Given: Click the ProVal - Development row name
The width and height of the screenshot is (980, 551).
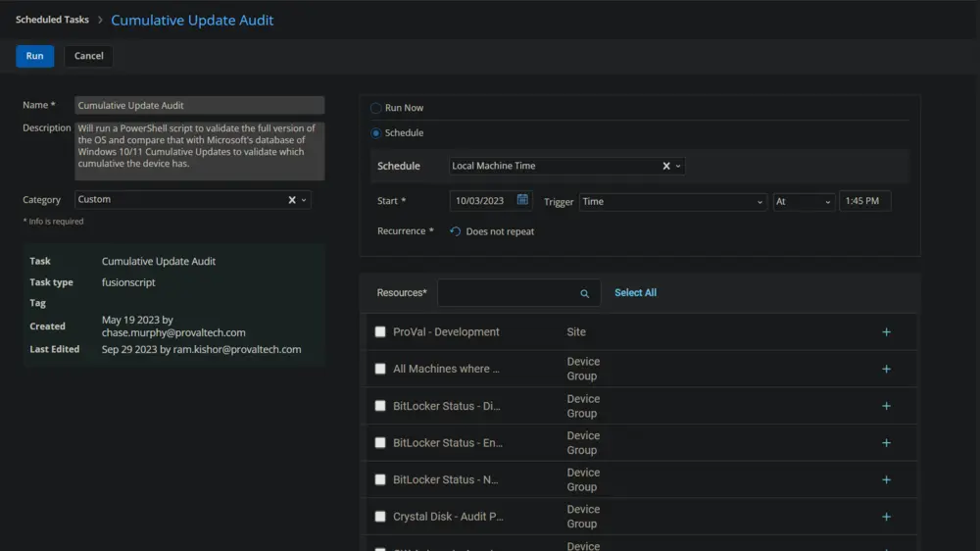Looking at the screenshot, I should [x=446, y=332].
